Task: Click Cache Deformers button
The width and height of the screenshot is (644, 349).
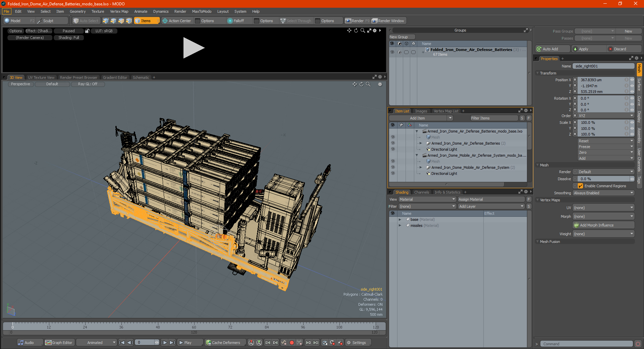Action: tap(225, 343)
